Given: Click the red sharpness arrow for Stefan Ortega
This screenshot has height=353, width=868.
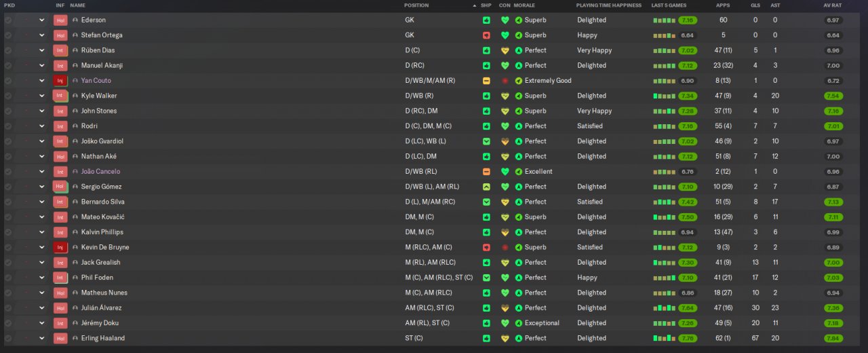Looking at the screenshot, I should point(486,35).
